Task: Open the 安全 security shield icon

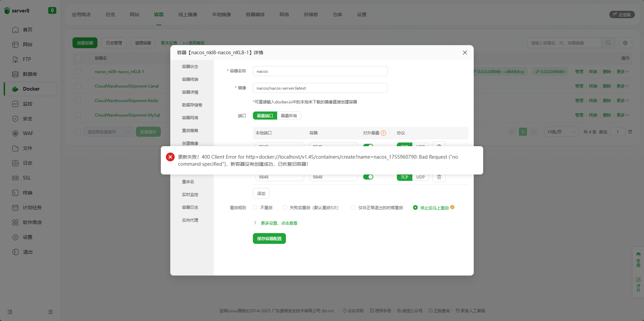Action: 16,119
